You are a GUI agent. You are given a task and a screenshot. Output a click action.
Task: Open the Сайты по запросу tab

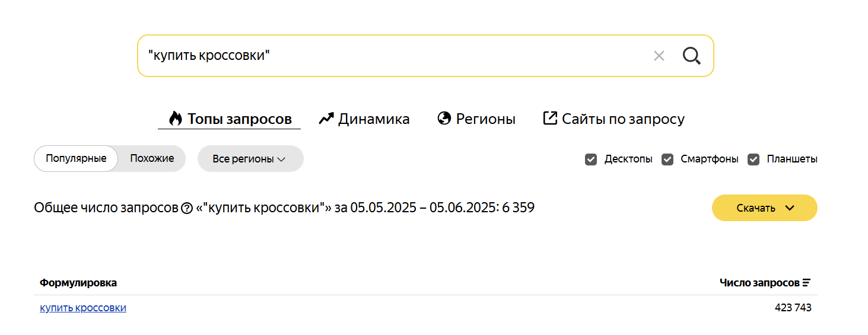pos(614,119)
